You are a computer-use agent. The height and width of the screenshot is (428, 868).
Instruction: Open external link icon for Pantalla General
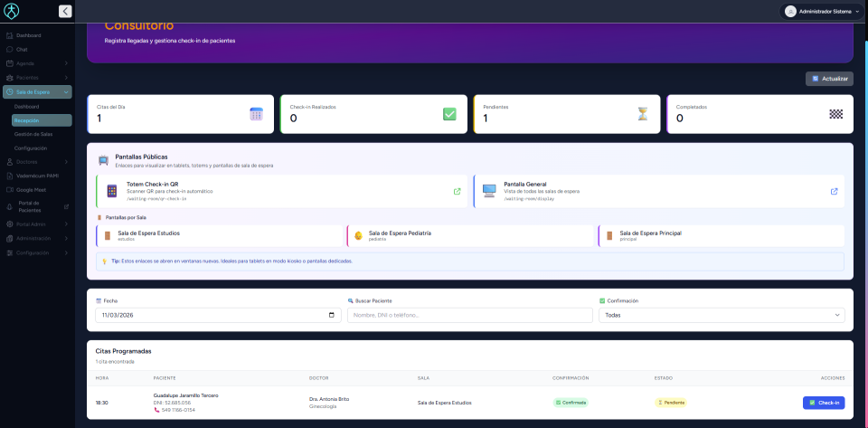[834, 191]
